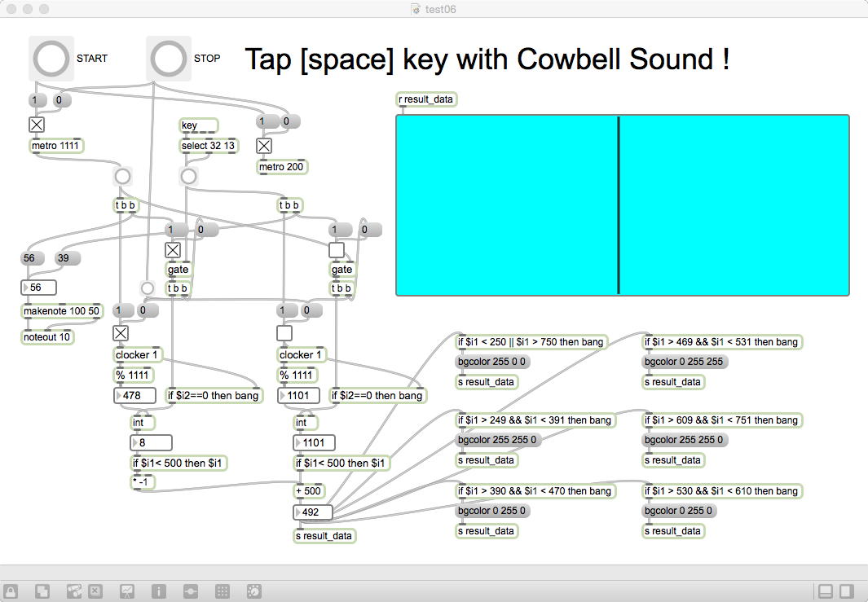This screenshot has height=602, width=868.
Task: Select the right gate object
Action: pyautogui.click(x=342, y=270)
